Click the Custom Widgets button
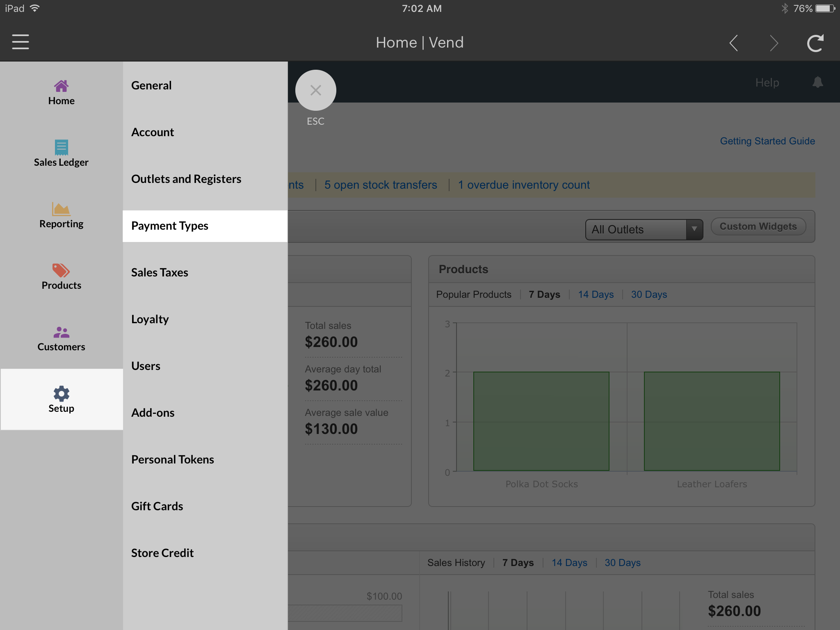The image size is (840, 630). [758, 226]
